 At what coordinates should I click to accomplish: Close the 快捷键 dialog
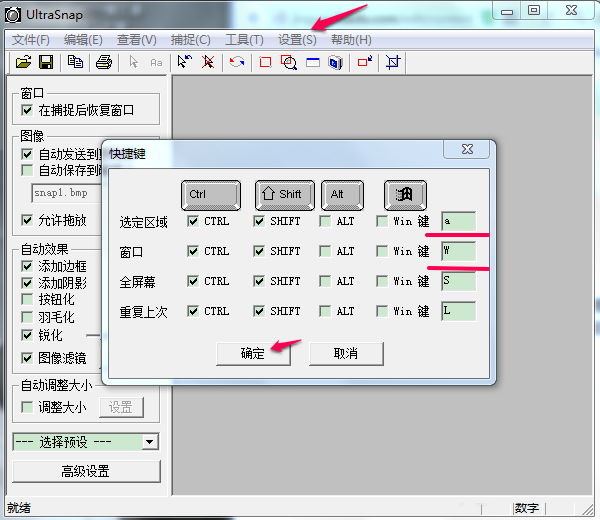(x=466, y=149)
